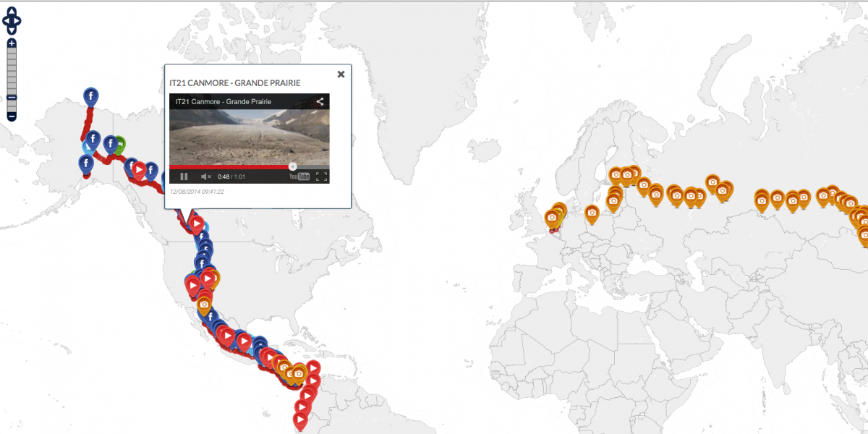The width and height of the screenshot is (868, 434).
Task: Unmute the video with speaker icon
Action: coord(205,176)
